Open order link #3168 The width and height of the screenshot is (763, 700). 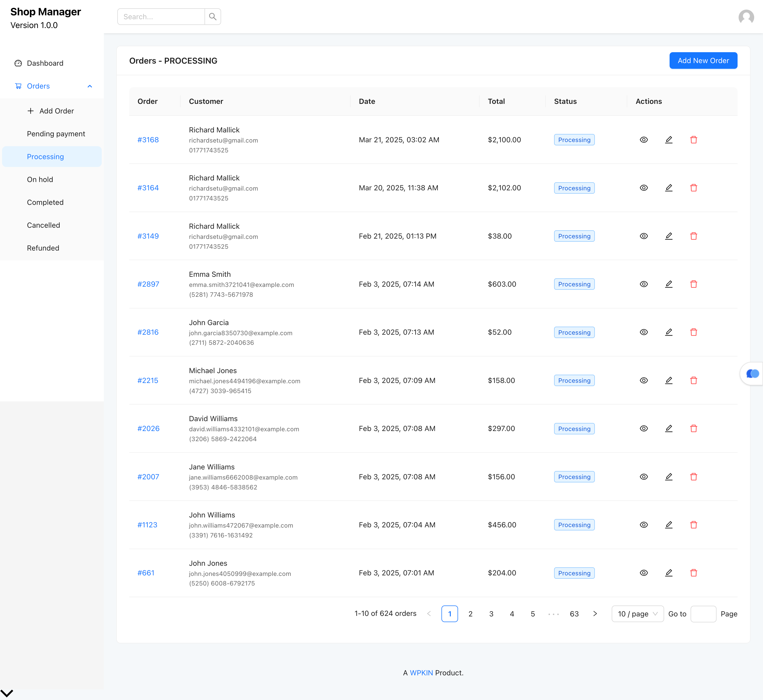pos(148,140)
